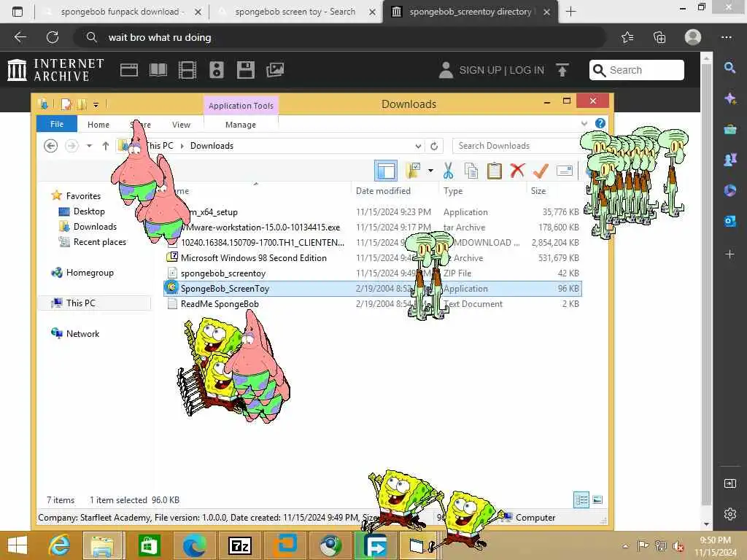The image size is (747, 560).
Task: Switch to spongebob funpack download tab
Action: (123, 12)
